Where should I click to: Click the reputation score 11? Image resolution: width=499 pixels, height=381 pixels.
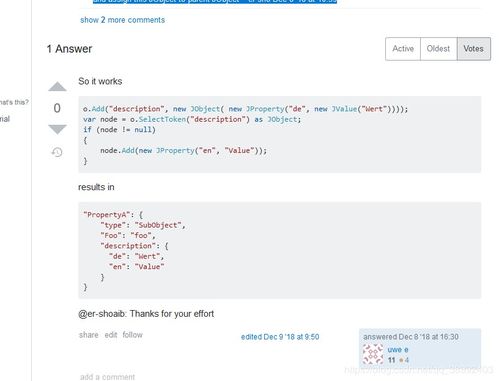click(x=391, y=360)
